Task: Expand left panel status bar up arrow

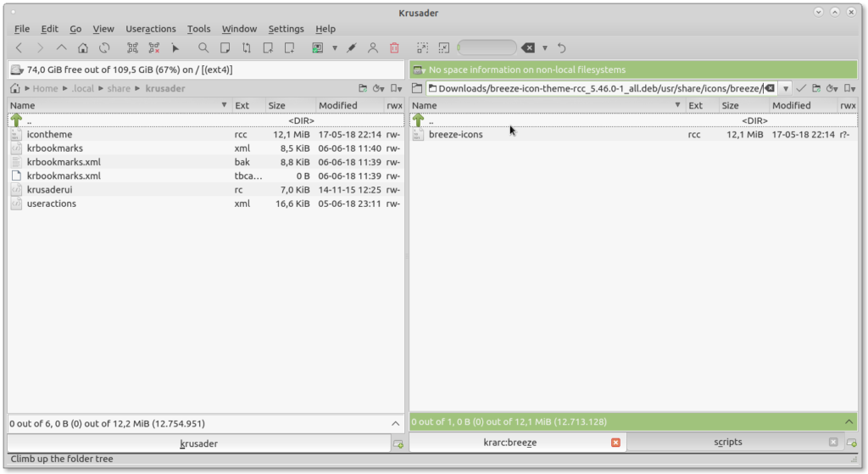Action: pos(395,424)
